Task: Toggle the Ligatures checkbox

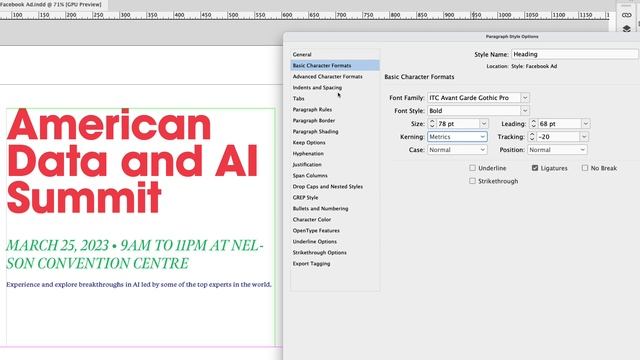Action: click(x=535, y=168)
